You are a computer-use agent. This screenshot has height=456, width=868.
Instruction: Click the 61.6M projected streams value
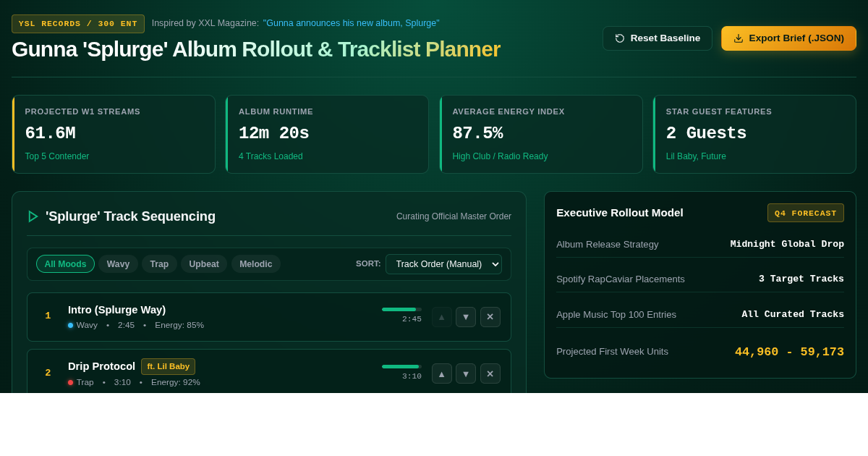point(50,133)
